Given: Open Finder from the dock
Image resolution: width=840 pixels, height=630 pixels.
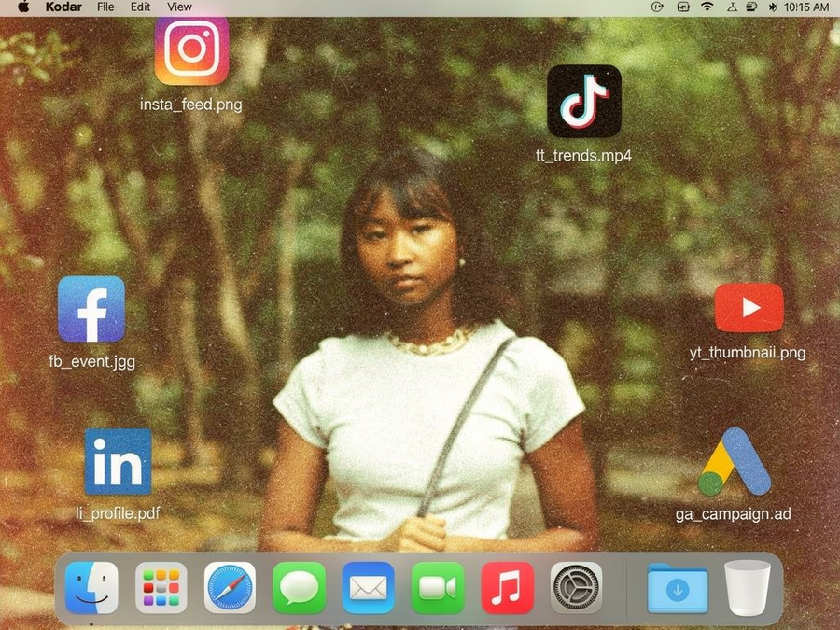Looking at the screenshot, I should click(91, 588).
